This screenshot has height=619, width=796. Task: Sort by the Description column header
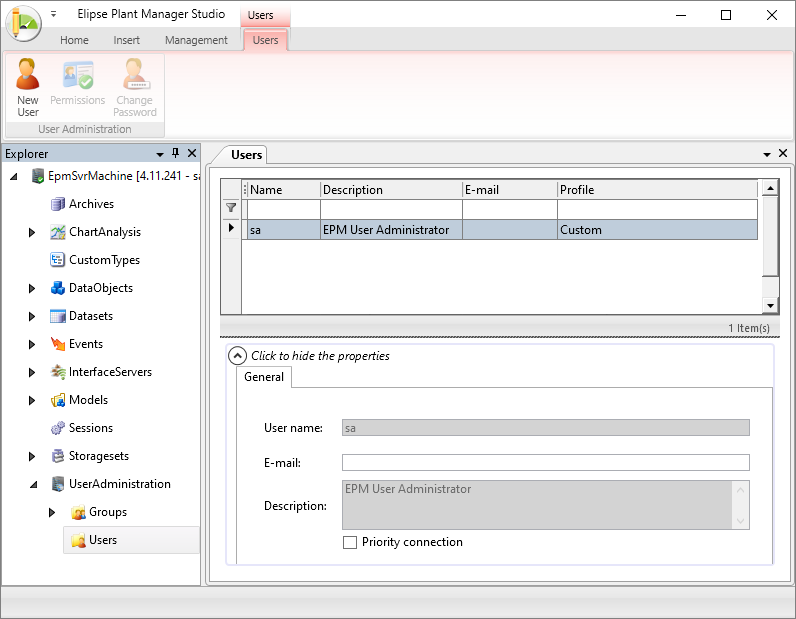click(391, 189)
